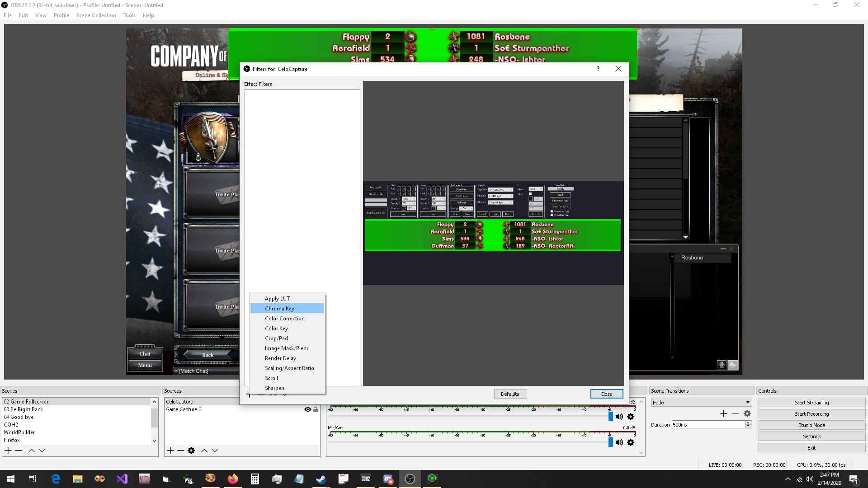Choose Render Delay filter from menu
Viewport: 868px width, 488px height.
point(287,358)
